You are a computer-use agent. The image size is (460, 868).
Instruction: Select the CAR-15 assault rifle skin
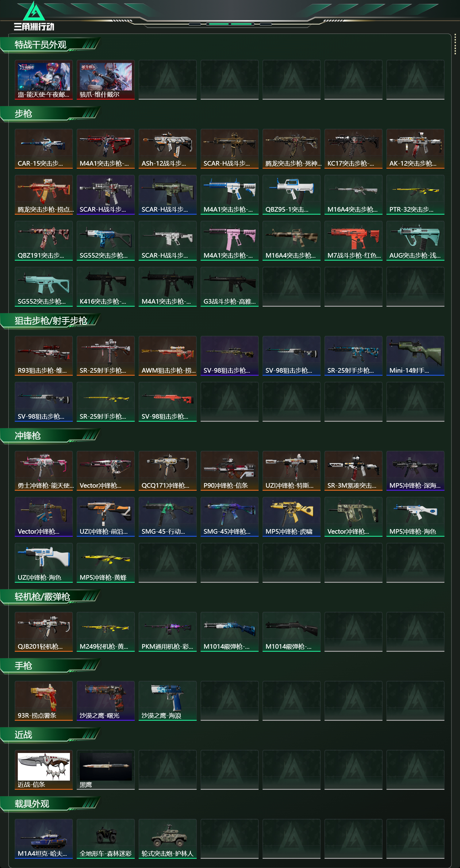coord(44,148)
